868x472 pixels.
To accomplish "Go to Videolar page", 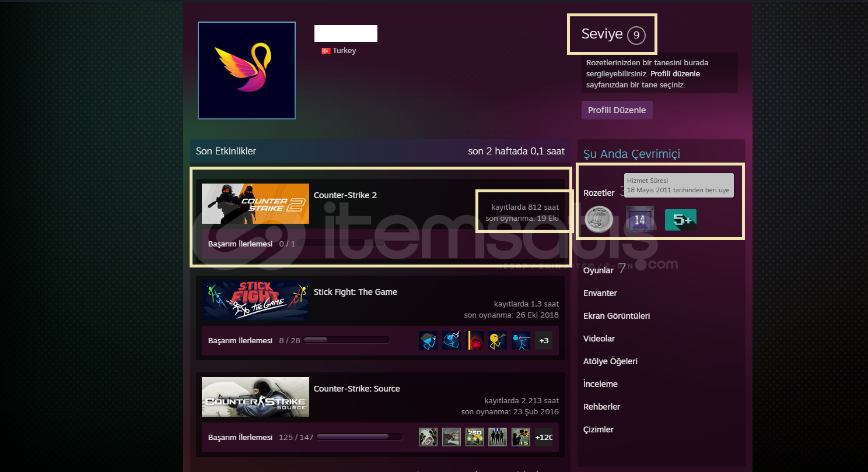I will click(x=599, y=339).
